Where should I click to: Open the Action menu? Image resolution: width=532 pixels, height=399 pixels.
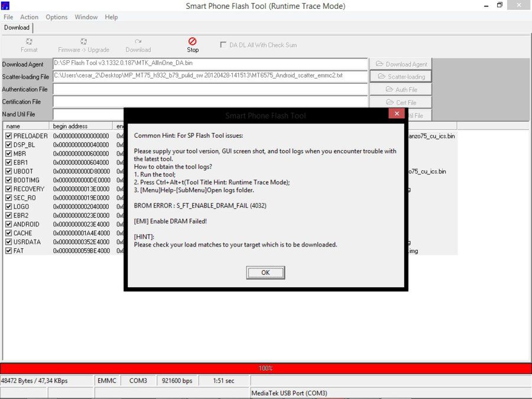pyautogui.click(x=29, y=17)
